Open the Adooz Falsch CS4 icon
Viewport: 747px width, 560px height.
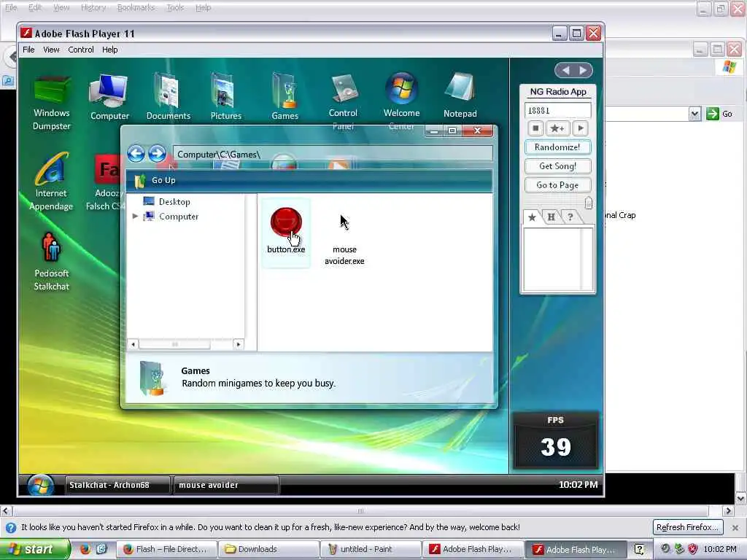pyautogui.click(x=106, y=182)
